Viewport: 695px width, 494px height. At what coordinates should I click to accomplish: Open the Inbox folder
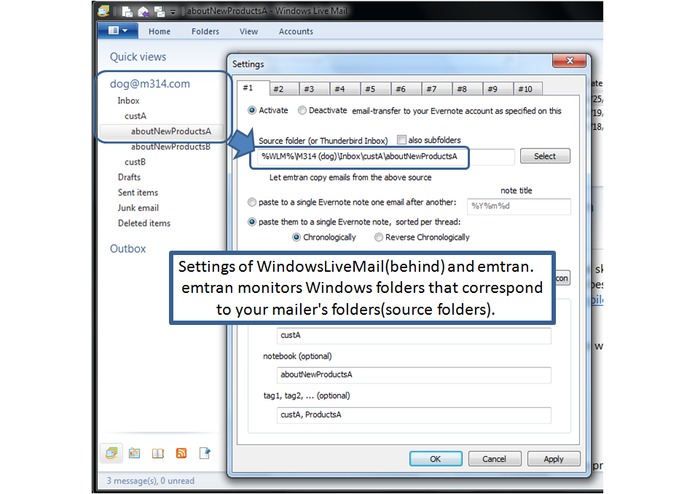coord(129,101)
